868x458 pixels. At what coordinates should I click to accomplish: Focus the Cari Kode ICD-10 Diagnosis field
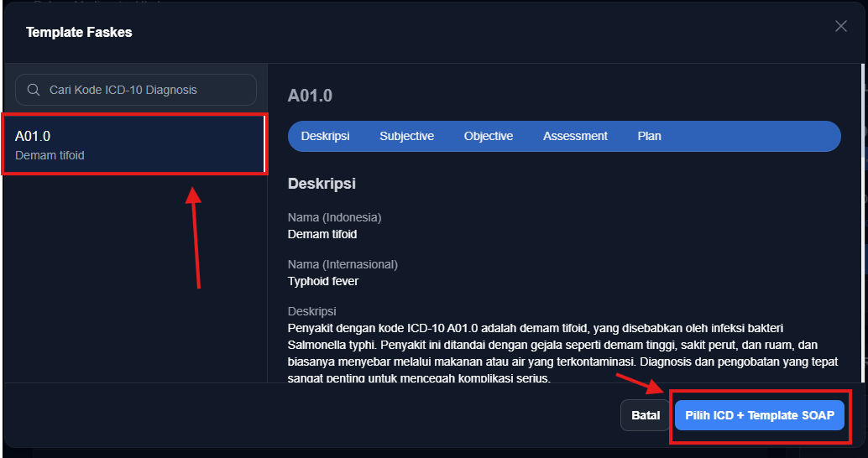(136, 90)
